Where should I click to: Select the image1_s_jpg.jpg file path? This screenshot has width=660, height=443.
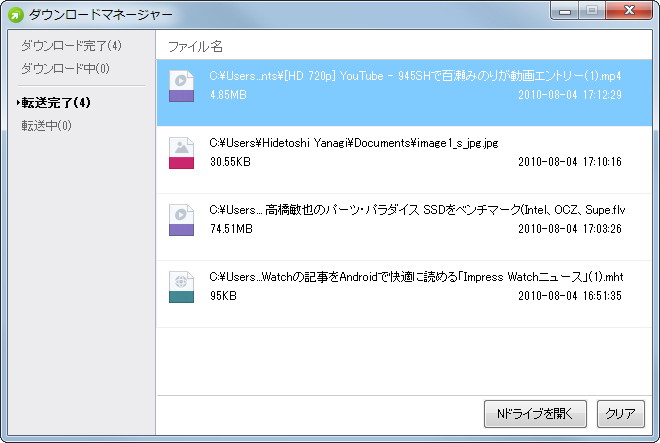(354, 143)
